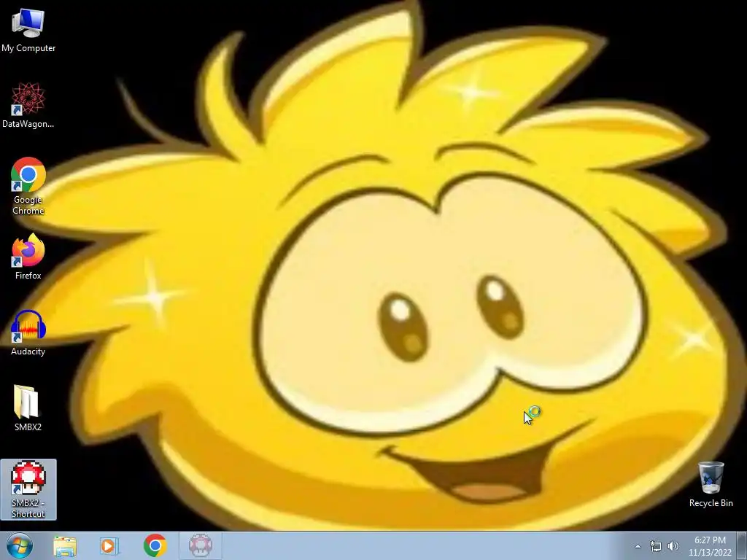Show hidden system tray icons

[638, 546]
